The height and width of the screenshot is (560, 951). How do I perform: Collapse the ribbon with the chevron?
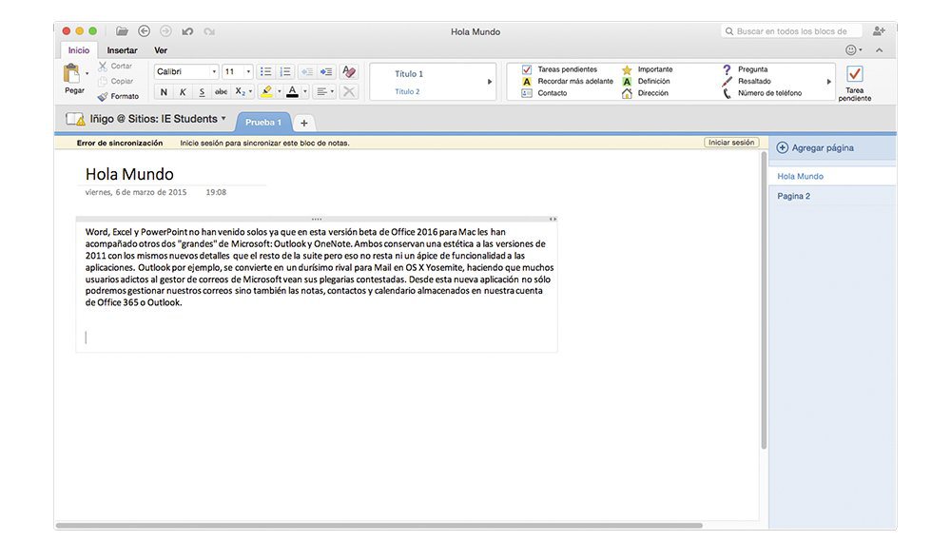(x=879, y=50)
